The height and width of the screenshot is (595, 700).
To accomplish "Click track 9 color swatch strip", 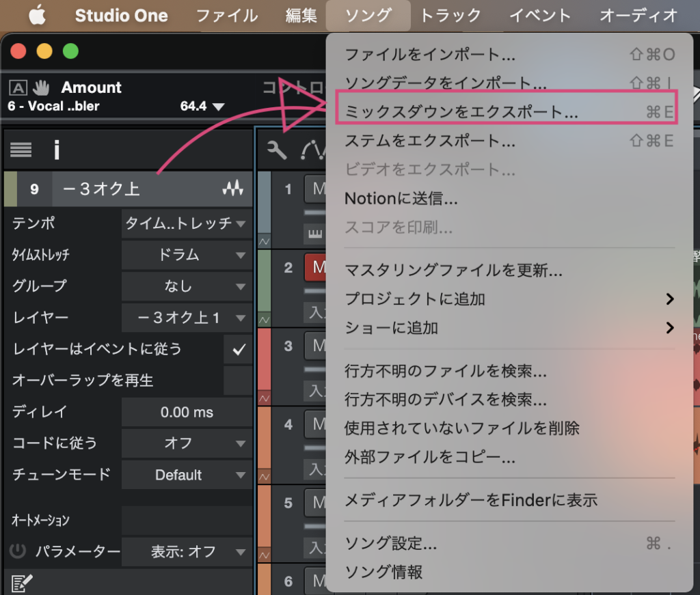I will coord(10,189).
